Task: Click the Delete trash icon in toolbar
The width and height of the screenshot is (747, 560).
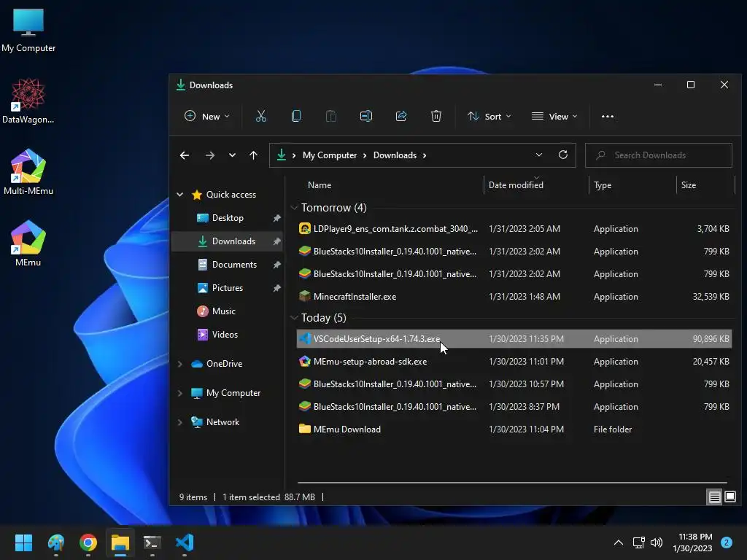Action: click(x=436, y=116)
